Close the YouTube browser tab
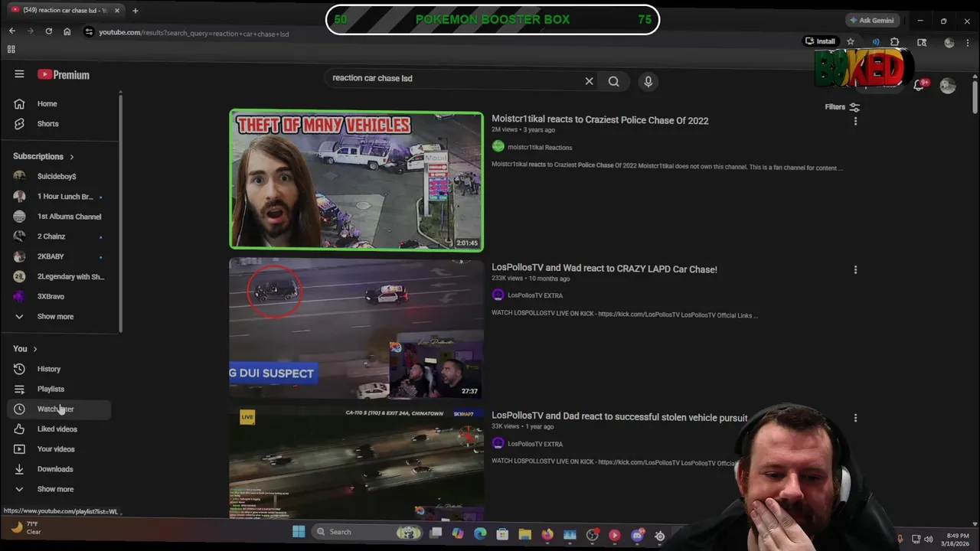Viewport: 980px width, 551px height. (117, 11)
